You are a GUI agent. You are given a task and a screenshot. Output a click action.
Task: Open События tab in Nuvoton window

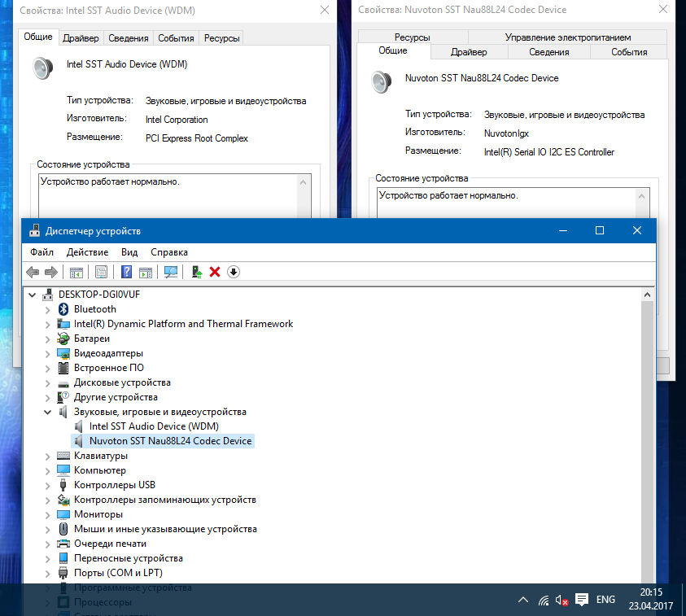[629, 52]
